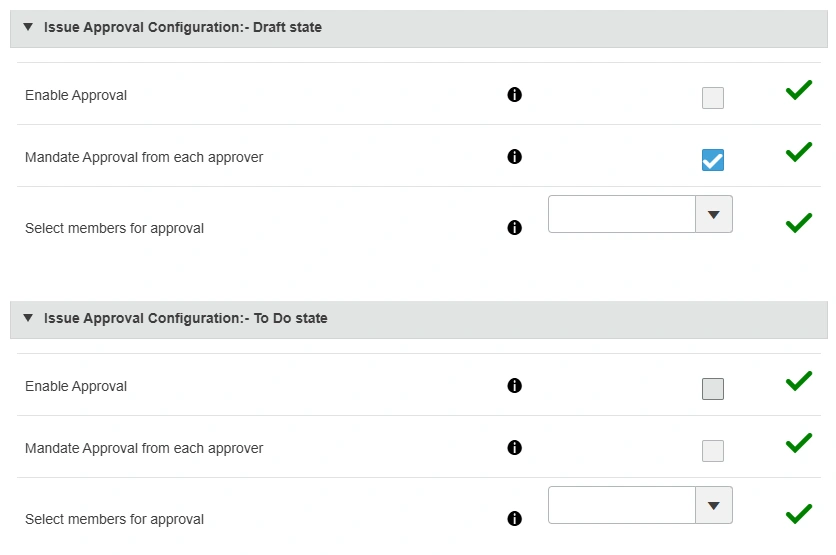The height and width of the screenshot is (555, 836).
Task: Enable Approval checkbox in Draft state
Action: [x=713, y=98]
